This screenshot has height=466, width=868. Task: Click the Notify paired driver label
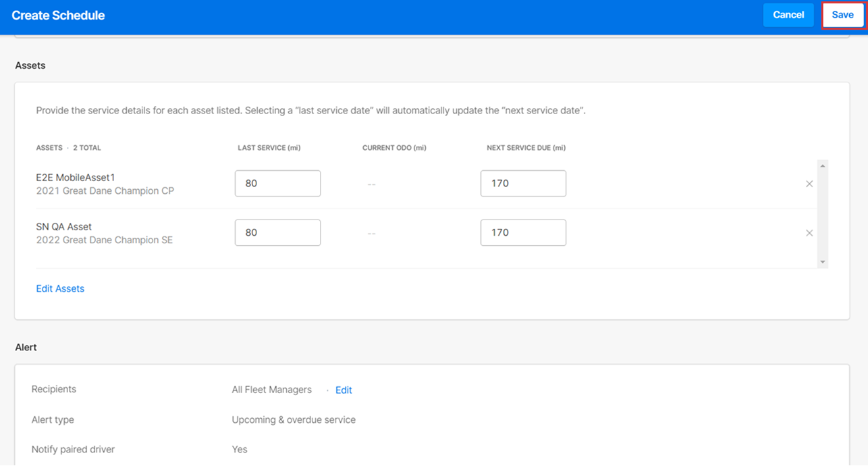click(73, 449)
